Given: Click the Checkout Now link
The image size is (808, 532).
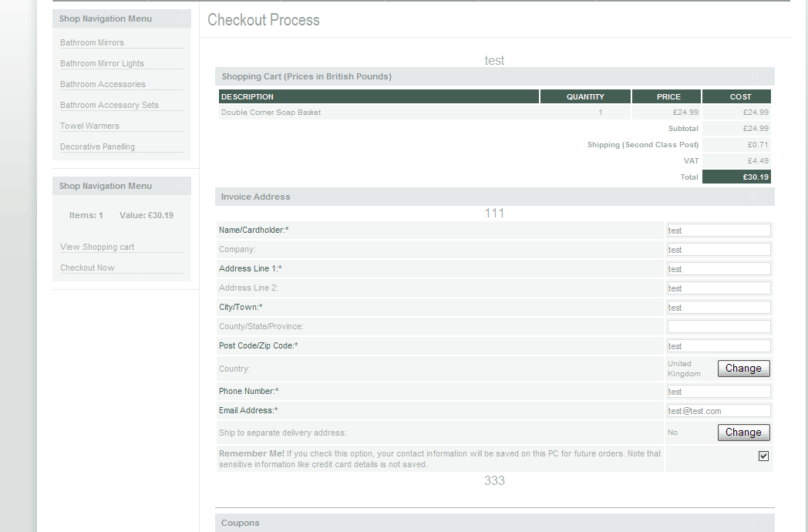Looking at the screenshot, I should pyautogui.click(x=87, y=268).
